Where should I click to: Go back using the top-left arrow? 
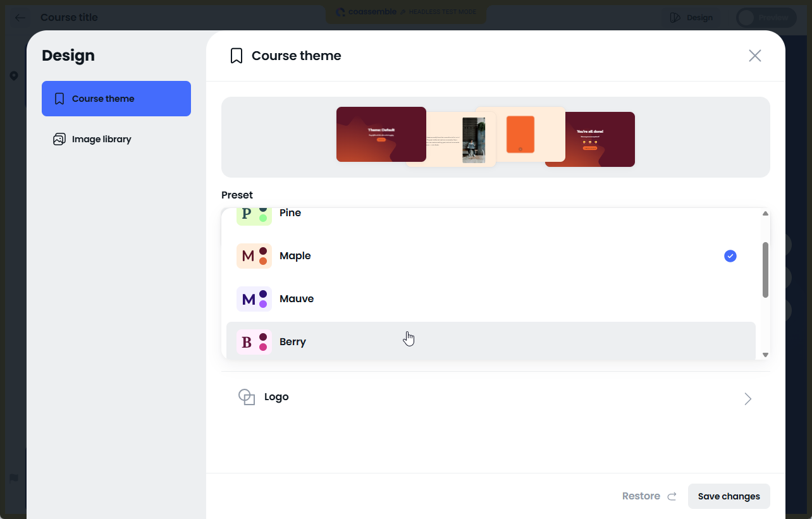(x=20, y=17)
